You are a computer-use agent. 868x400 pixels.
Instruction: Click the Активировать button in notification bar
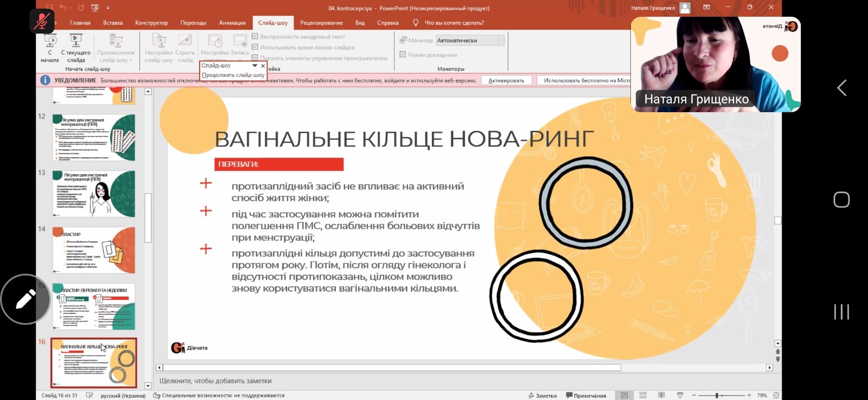(x=506, y=80)
